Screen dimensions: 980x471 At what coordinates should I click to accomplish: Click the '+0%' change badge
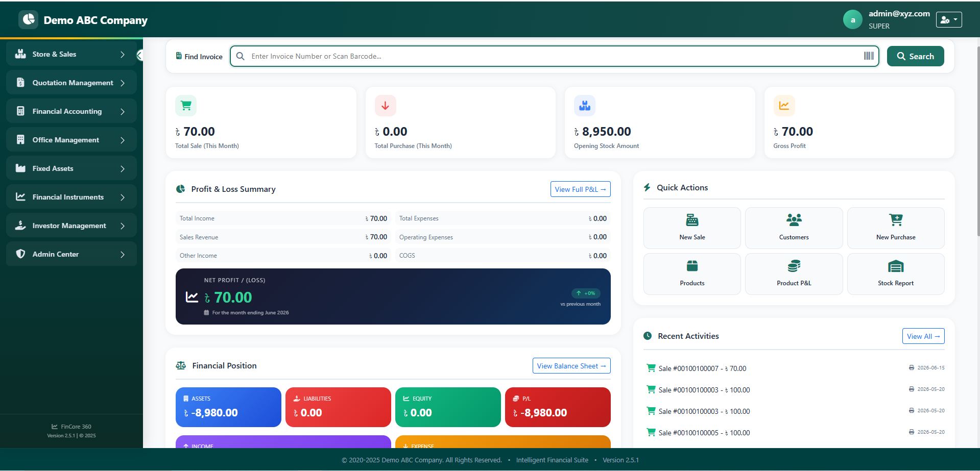pyautogui.click(x=586, y=293)
